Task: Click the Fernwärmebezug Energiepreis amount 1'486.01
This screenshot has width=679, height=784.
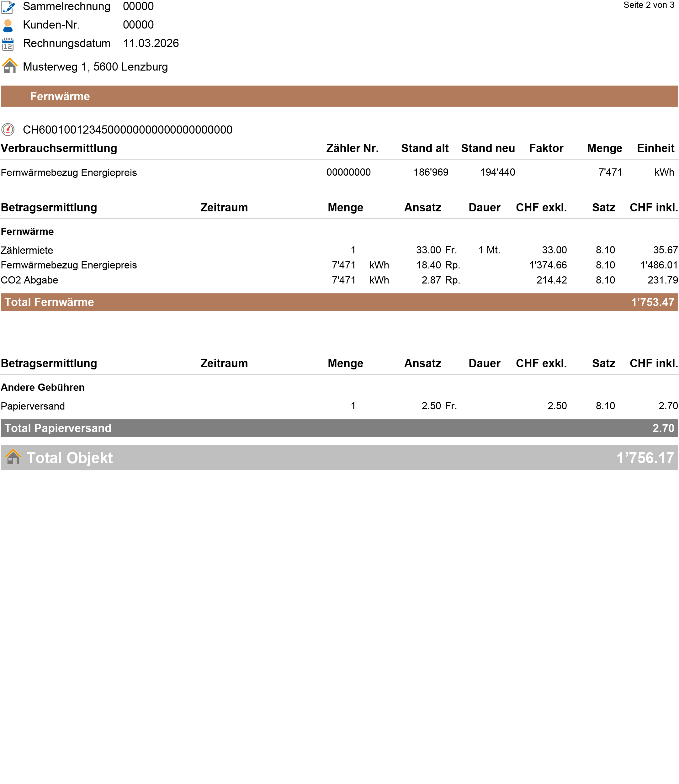Action: point(659,265)
